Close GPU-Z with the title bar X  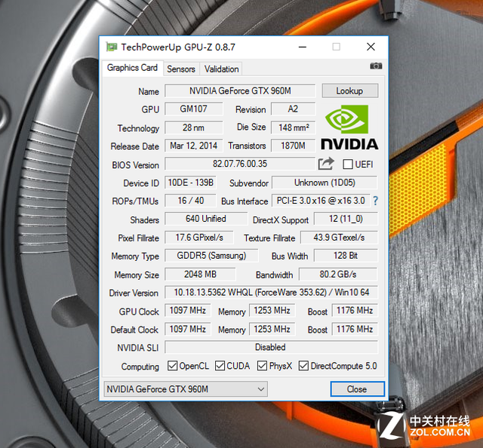pyautogui.click(x=371, y=47)
